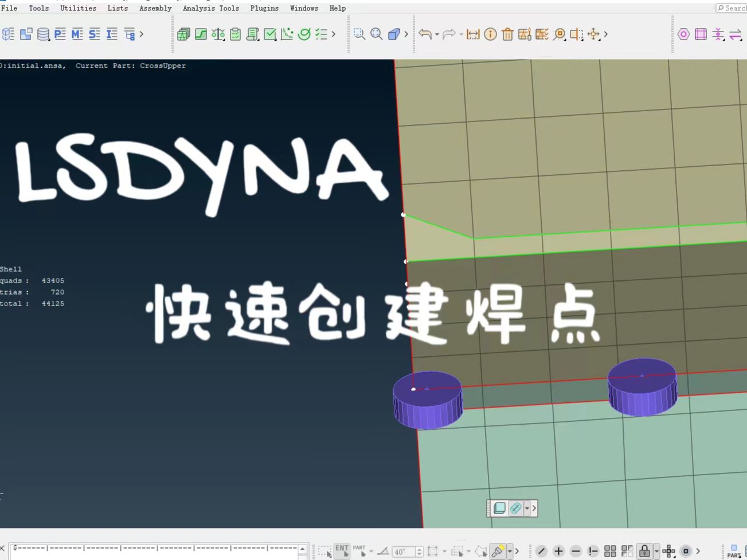747x560 pixels.
Task: Expand the lists toolbar overflow chevron
Action: point(142,34)
